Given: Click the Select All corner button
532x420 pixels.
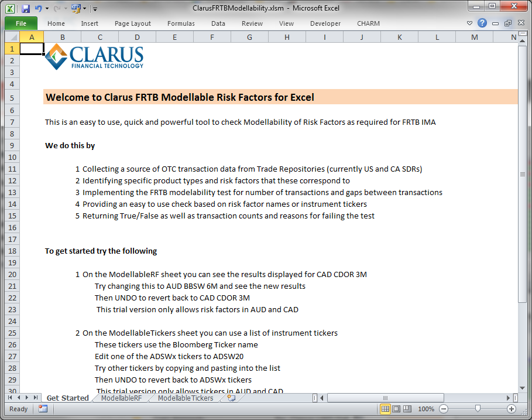Looking at the screenshot, I should click(12, 37).
